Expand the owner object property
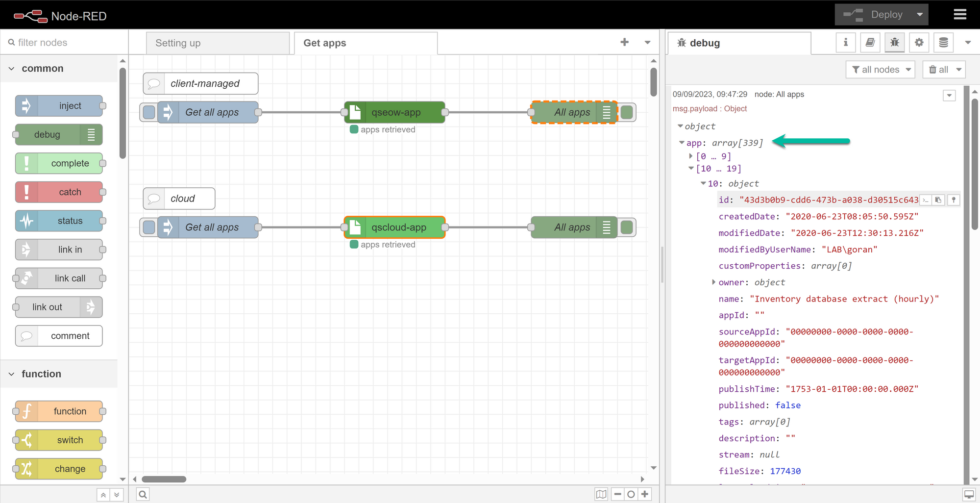 (713, 282)
